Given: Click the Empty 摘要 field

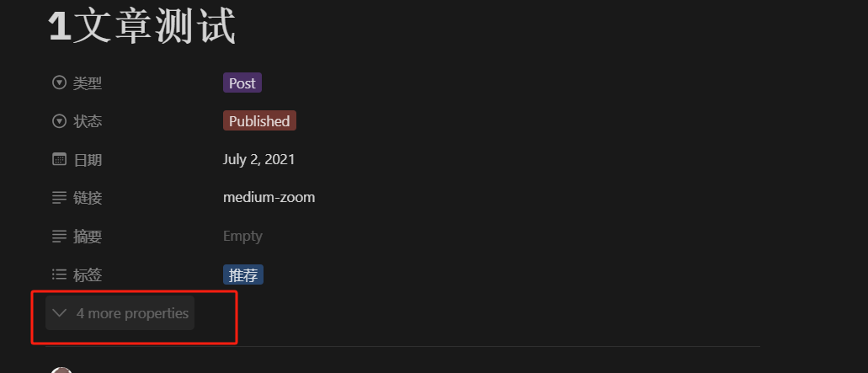Looking at the screenshot, I should click(x=242, y=237).
